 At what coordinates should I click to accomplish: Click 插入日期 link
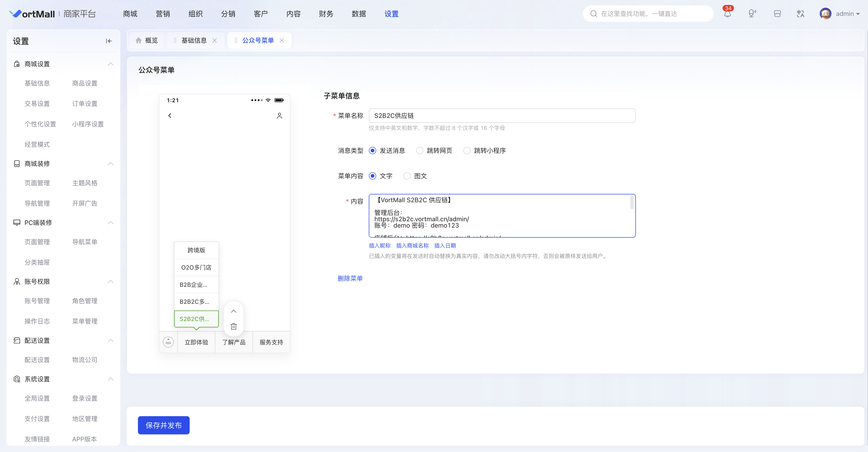445,246
